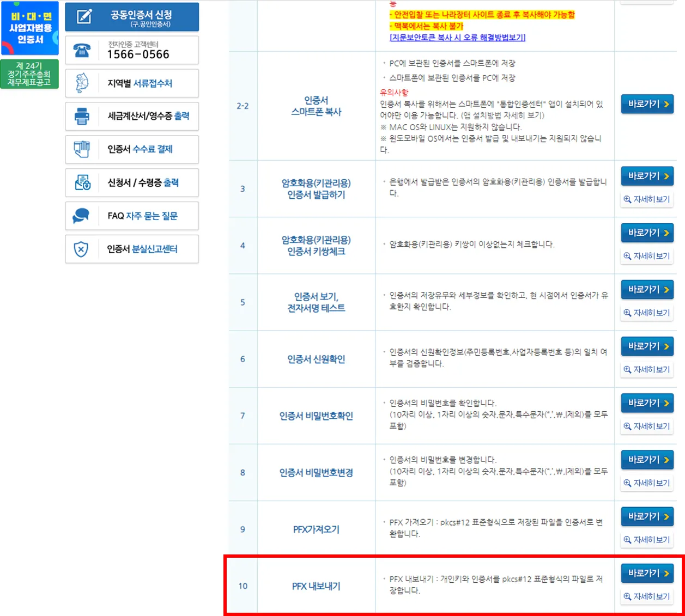
Task: Click 전자인증 고객센터 1566-0566 box
Action: (132, 50)
